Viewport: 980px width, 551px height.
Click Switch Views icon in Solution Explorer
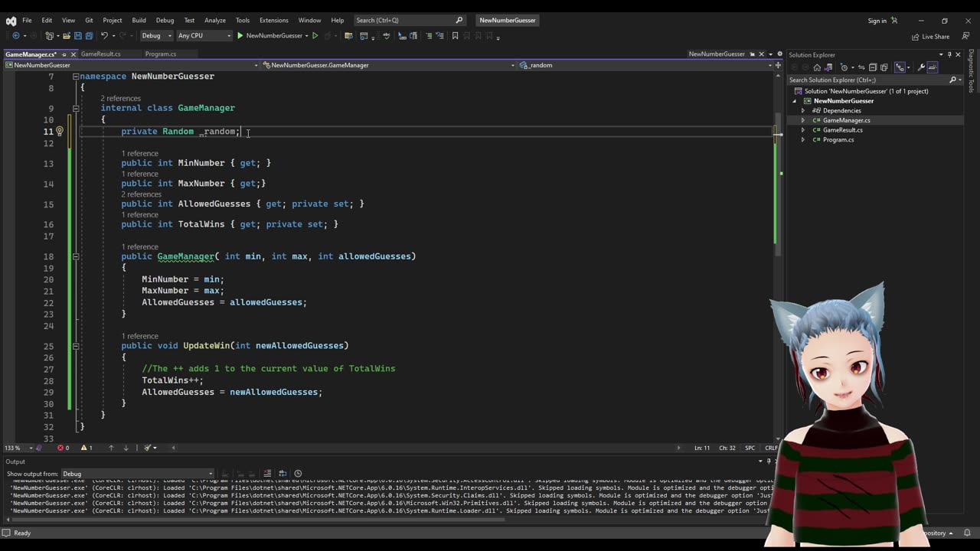click(x=828, y=67)
